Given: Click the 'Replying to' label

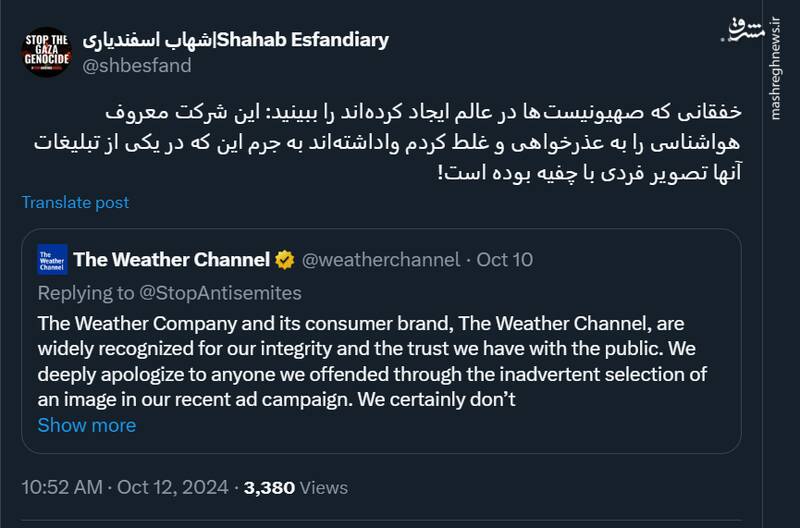Looking at the screenshot, I should click(84, 293).
